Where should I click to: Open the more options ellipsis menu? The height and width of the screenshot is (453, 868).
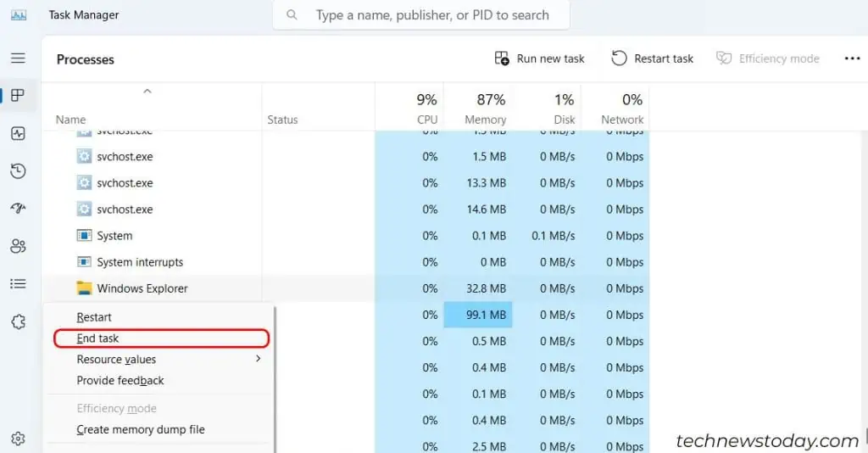(852, 59)
